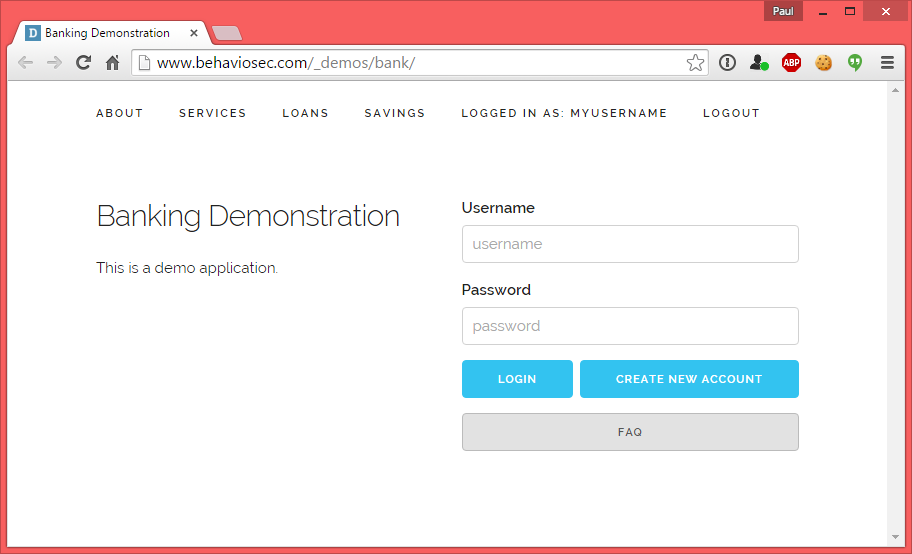The width and height of the screenshot is (912, 554).
Task: Click the circled info extension icon
Action: (x=727, y=63)
